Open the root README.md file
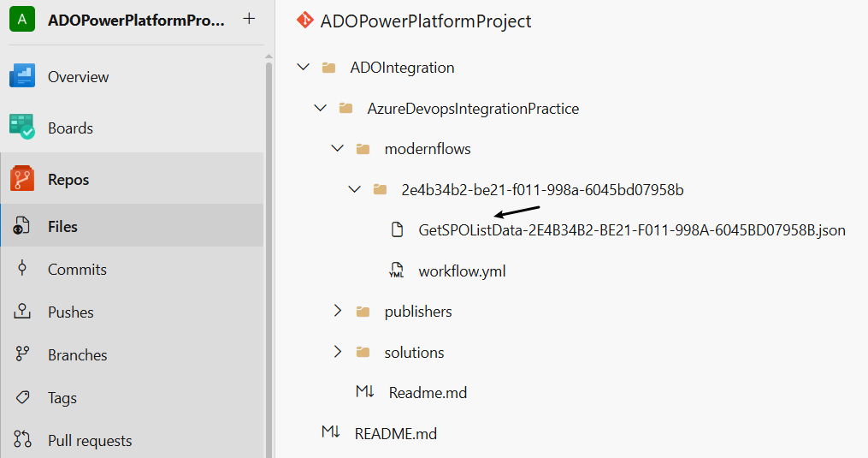This screenshot has height=458, width=868. (396, 433)
